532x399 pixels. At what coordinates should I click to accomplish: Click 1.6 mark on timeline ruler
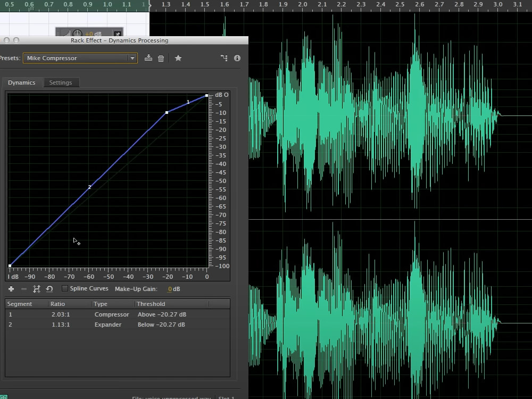coord(225,4)
